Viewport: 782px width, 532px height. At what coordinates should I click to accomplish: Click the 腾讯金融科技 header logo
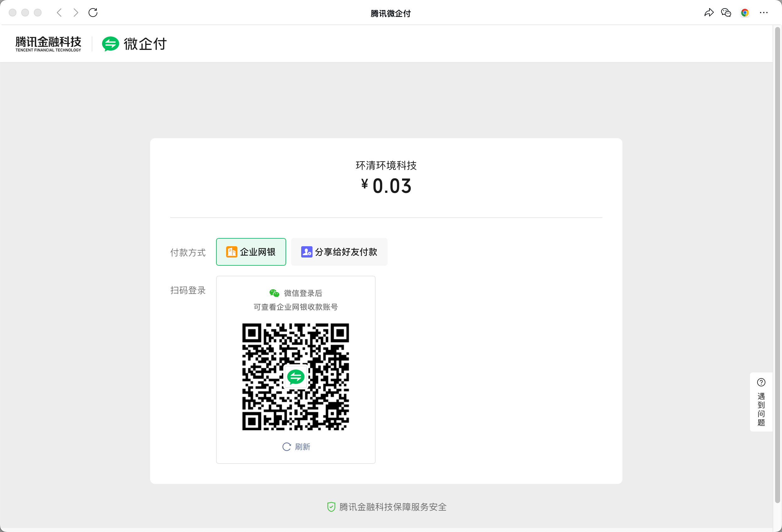tap(48, 44)
